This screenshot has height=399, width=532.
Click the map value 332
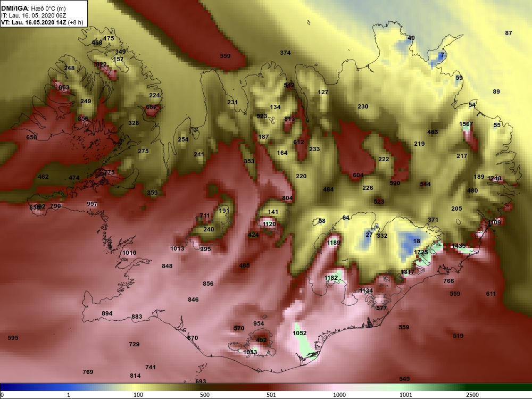click(x=382, y=236)
